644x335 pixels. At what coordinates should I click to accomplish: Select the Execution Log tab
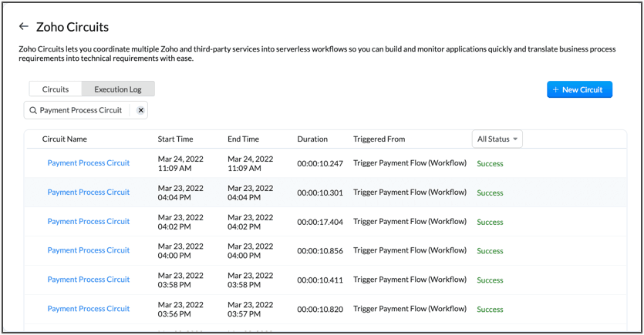[x=118, y=89]
